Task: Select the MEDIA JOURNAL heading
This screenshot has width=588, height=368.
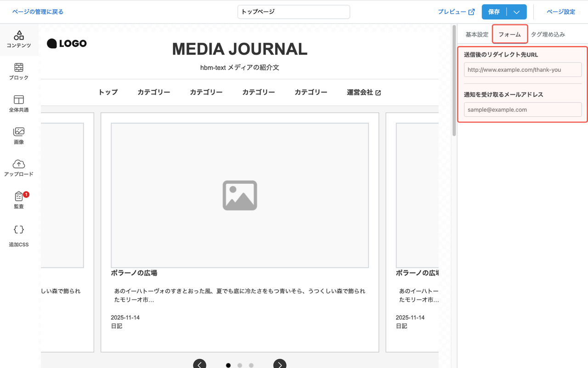Action: pyautogui.click(x=240, y=49)
